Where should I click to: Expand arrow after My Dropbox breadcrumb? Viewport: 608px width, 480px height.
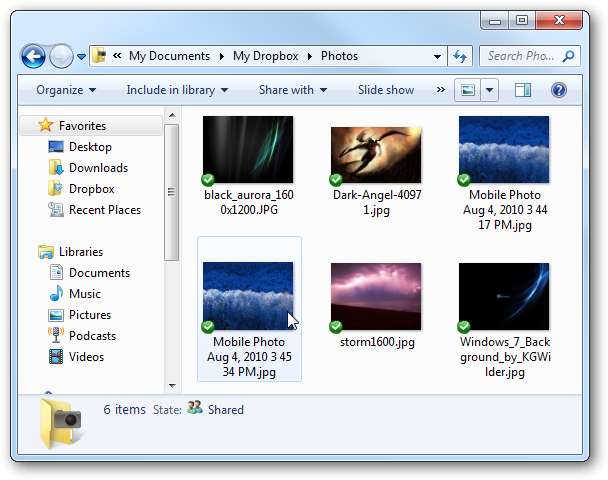click(310, 57)
